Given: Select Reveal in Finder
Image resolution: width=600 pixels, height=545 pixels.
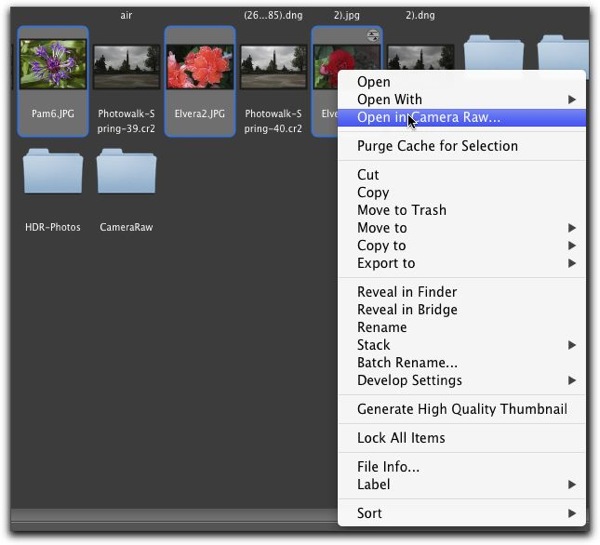Looking at the screenshot, I should 406,292.
